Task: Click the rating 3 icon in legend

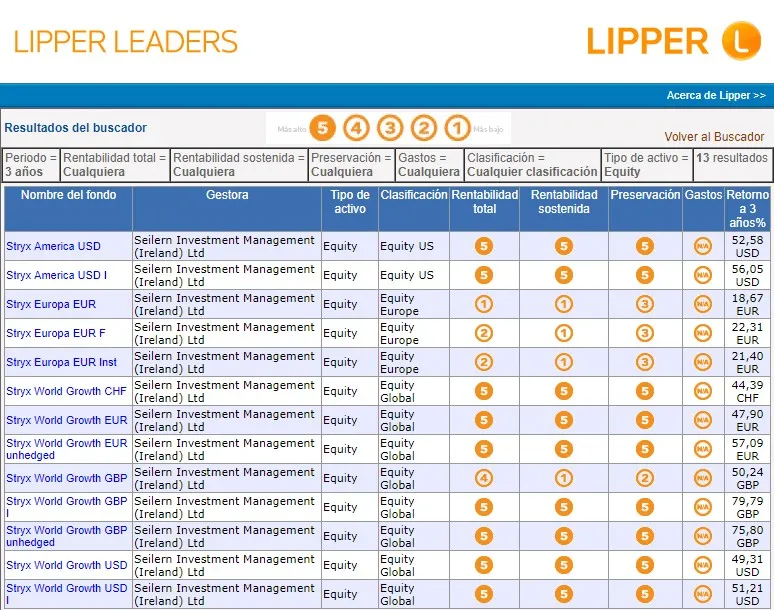Action: click(390, 128)
